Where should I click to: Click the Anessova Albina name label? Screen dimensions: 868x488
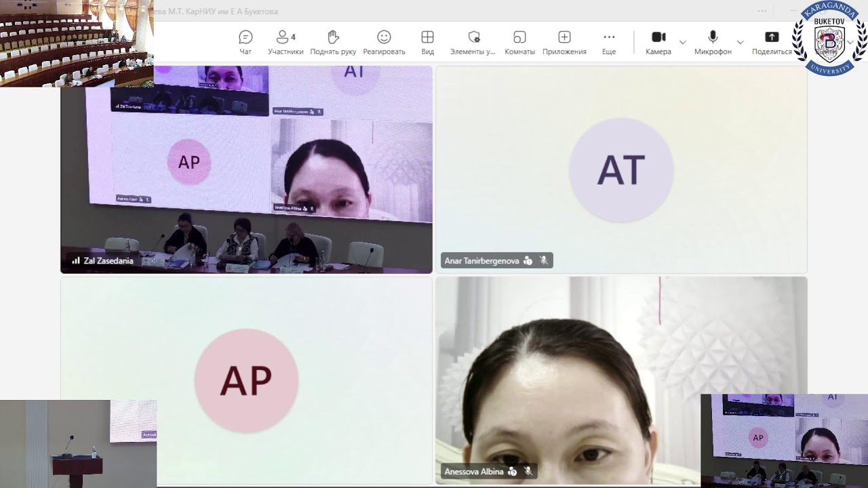pos(474,472)
